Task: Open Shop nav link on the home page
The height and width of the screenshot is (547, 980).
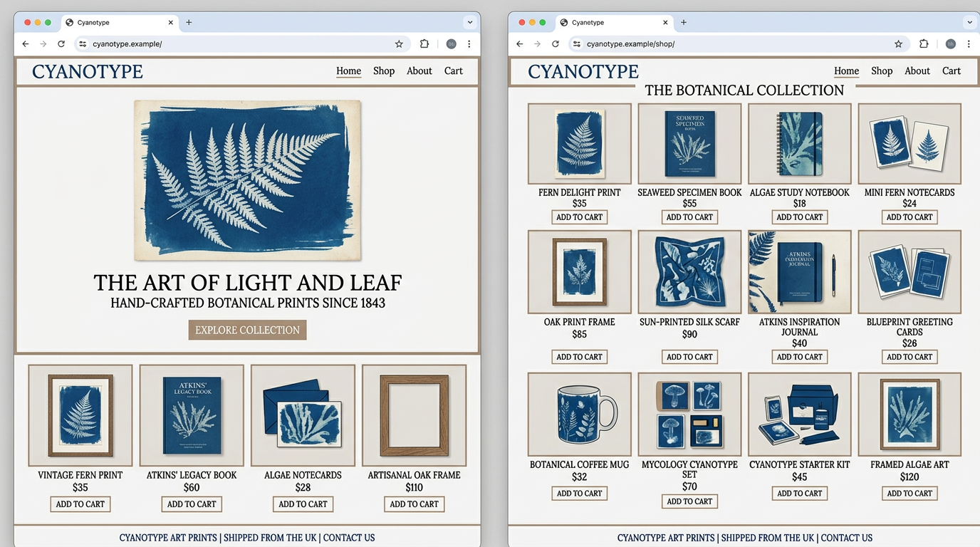Action: pyautogui.click(x=384, y=71)
